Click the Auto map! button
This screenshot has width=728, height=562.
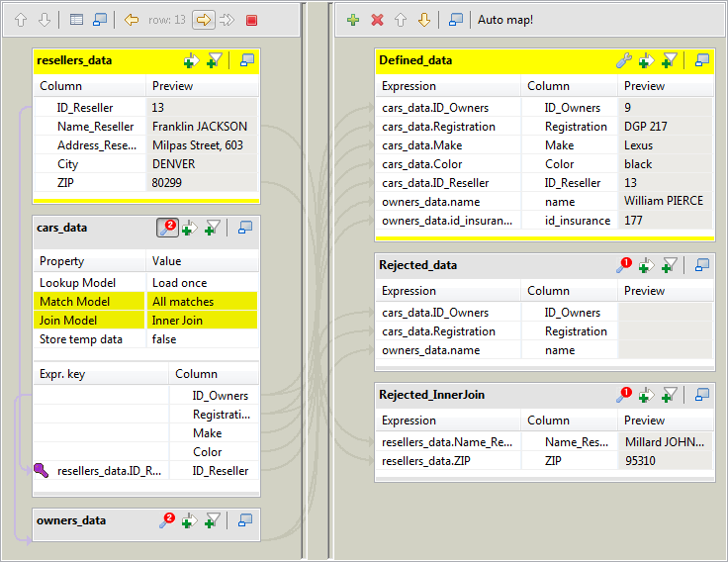point(504,20)
